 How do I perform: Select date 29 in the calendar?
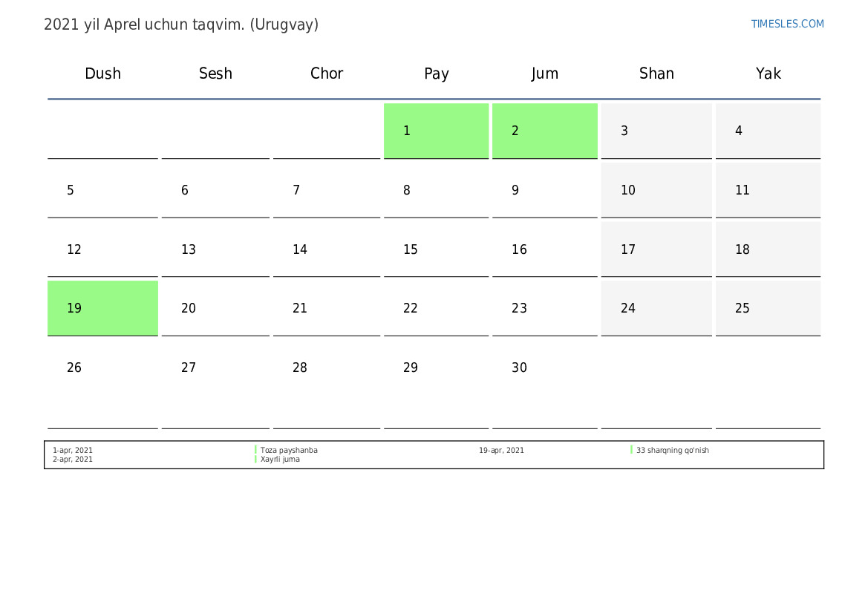click(x=436, y=384)
